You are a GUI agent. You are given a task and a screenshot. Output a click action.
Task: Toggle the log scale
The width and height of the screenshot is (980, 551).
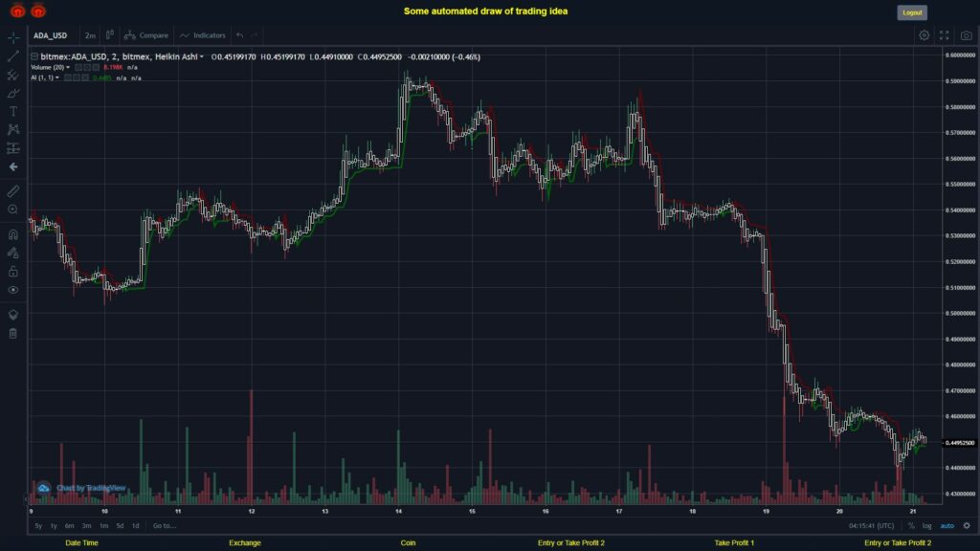pos(926,526)
